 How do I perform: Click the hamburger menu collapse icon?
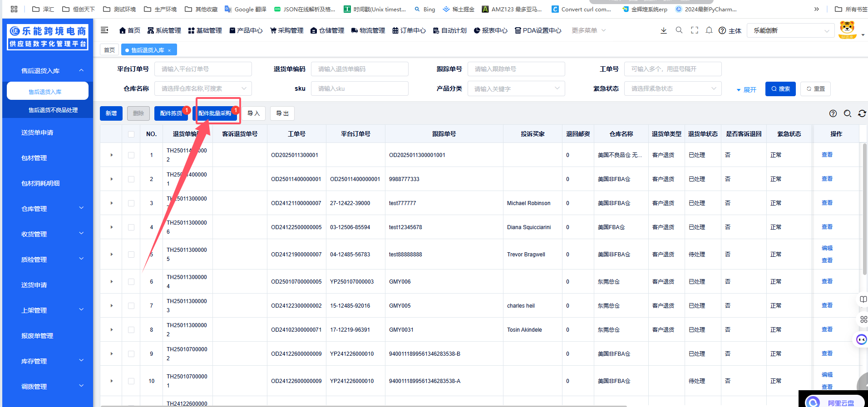pyautogui.click(x=104, y=30)
